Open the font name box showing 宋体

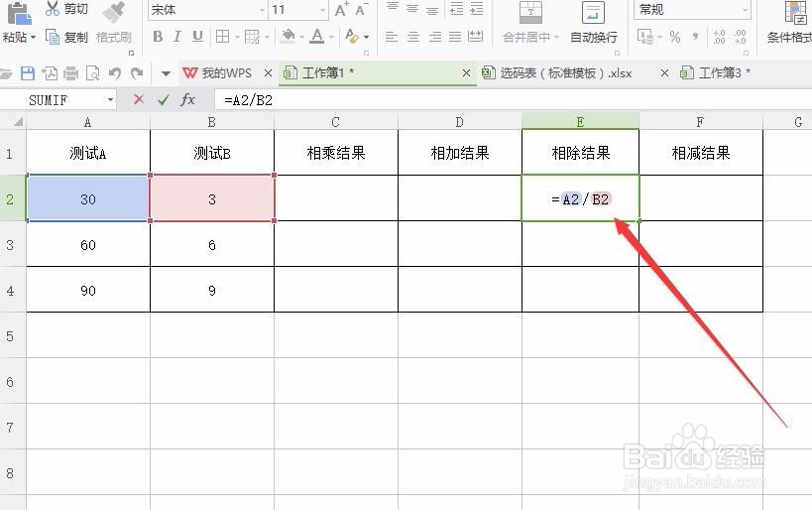[208, 9]
